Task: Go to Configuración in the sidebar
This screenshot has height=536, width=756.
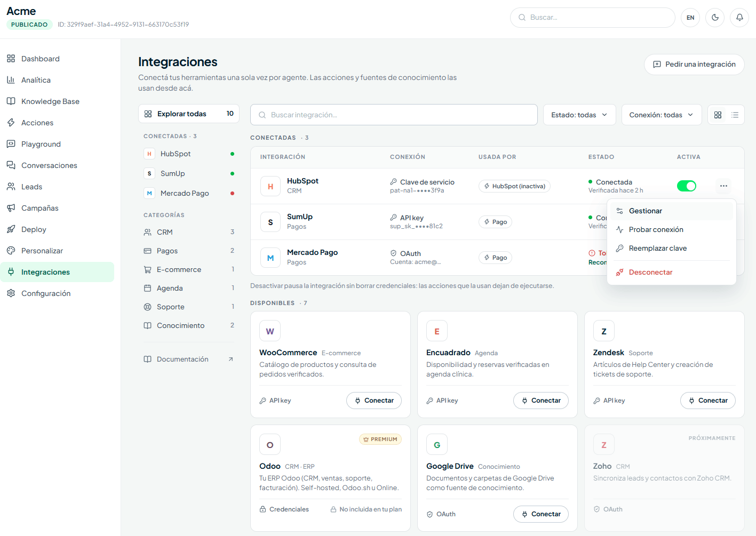Action: (x=57, y=293)
